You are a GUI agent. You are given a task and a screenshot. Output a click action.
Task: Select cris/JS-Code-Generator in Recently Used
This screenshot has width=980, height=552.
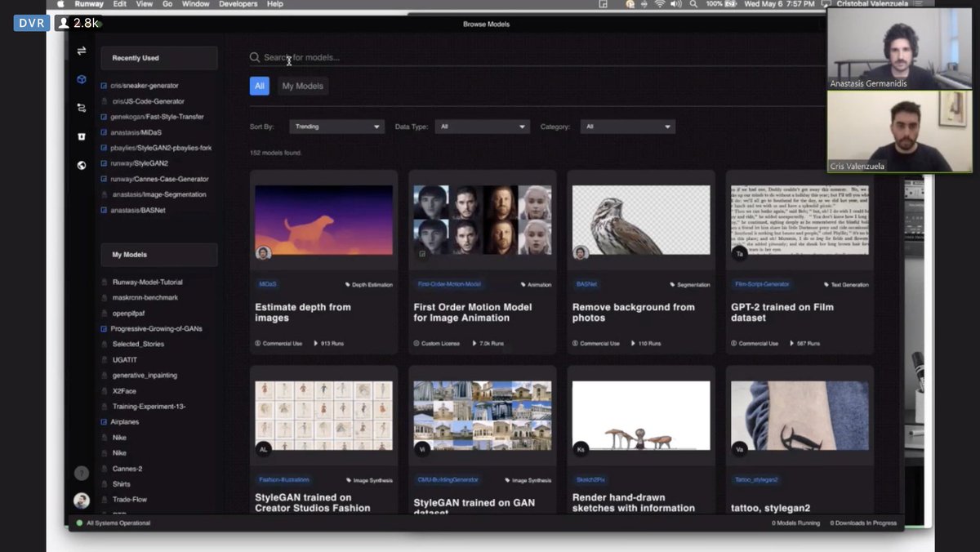(148, 101)
